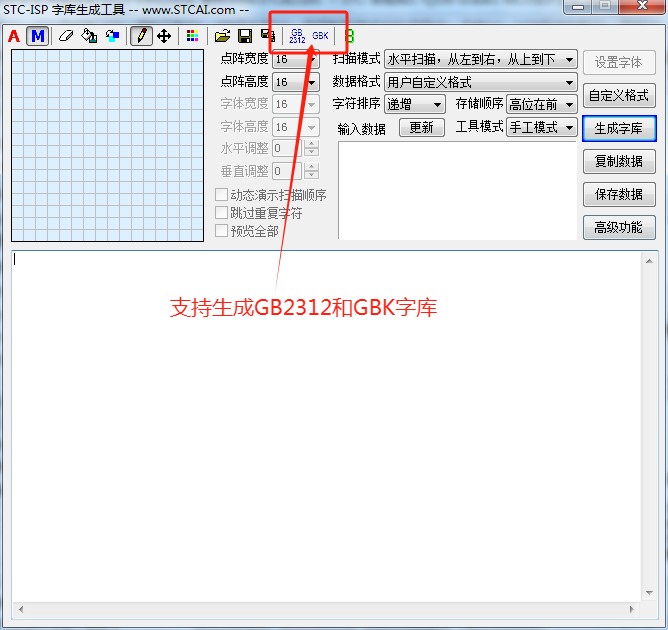Check the 跳过重复字符 option
Screen dimensions: 668x630
coord(222,213)
